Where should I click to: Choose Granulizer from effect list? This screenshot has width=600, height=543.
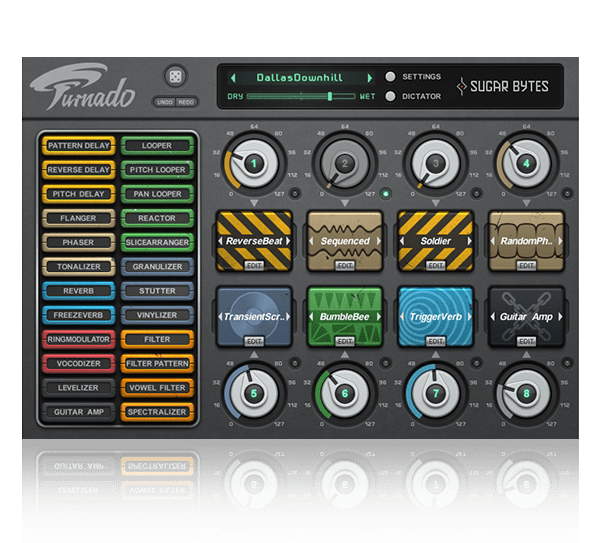[x=157, y=267]
